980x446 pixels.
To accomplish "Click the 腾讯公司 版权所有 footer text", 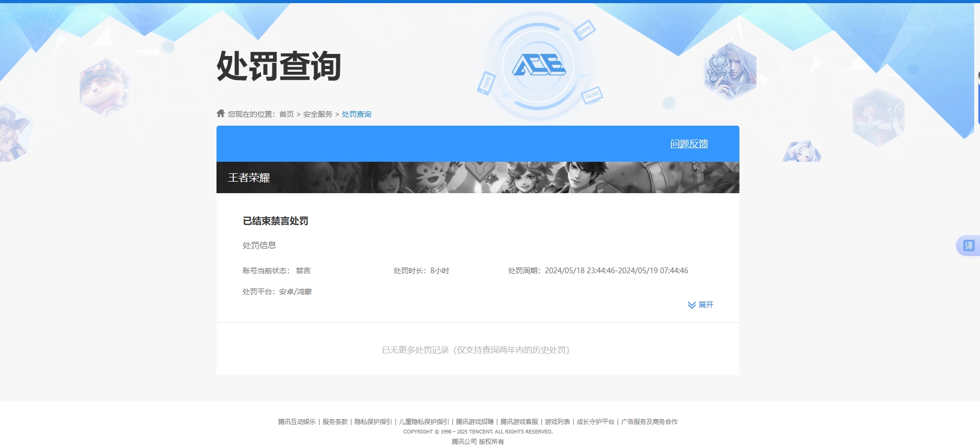I will [478, 441].
